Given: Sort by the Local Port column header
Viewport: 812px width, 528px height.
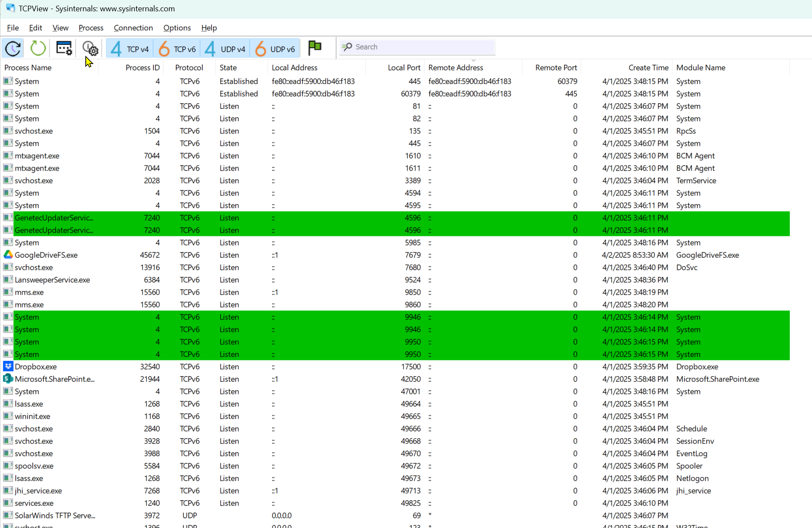Looking at the screenshot, I should 404,67.
